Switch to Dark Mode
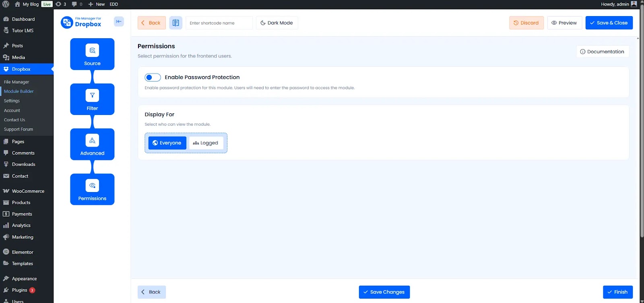This screenshot has width=644, height=303. (277, 23)
